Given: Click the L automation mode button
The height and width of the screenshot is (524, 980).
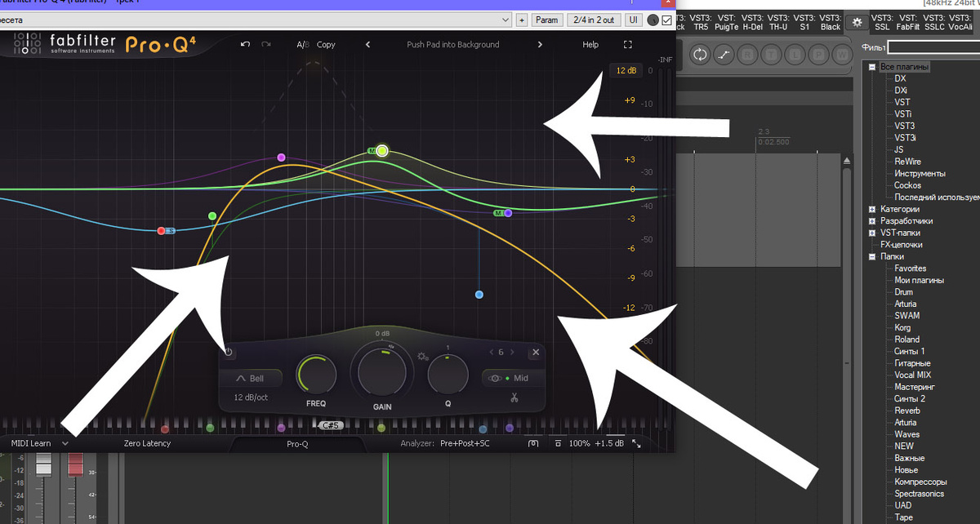Looking at the screenshot, I should point(795,55).
